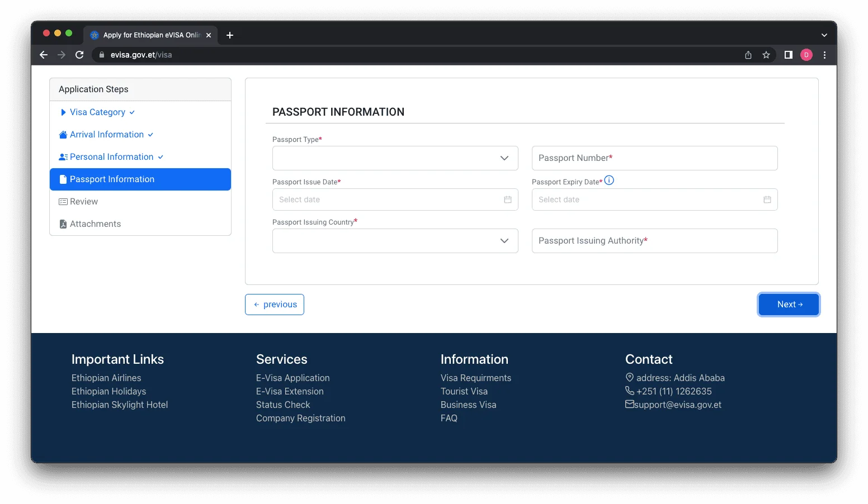The image size is (868, 504).
Task: Bookmark this page with the star icon
Action: (x=766, y=55)
